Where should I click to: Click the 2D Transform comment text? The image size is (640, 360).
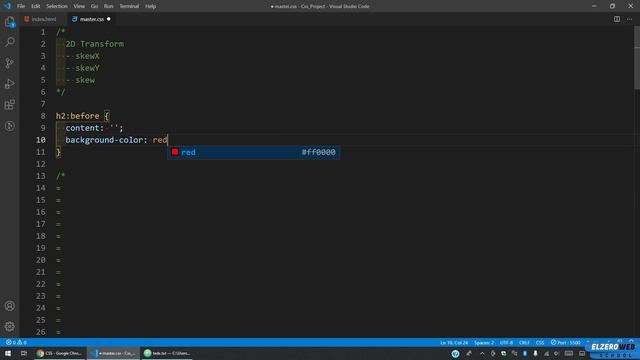pos(95,44)
